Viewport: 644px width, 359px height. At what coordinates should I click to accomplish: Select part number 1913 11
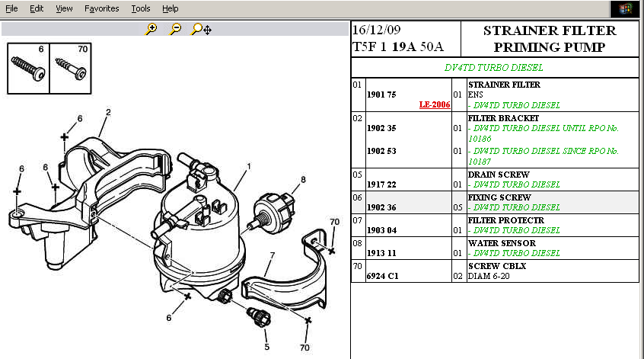pyautogui.click(x=381, y=253)
